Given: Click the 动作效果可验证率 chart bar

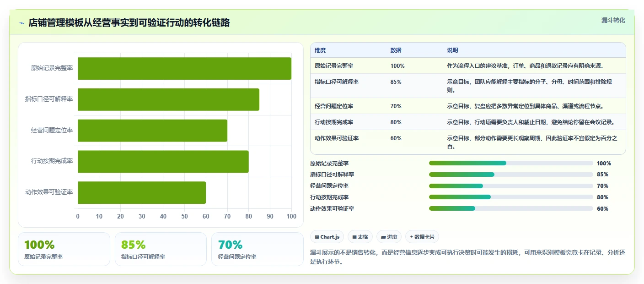Looking at the screenshot, I should (x=142, y=192).
